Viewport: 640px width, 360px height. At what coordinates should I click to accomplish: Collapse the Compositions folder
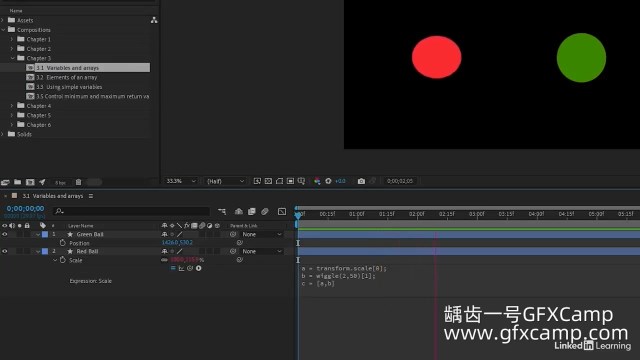(x=3, y=30)
